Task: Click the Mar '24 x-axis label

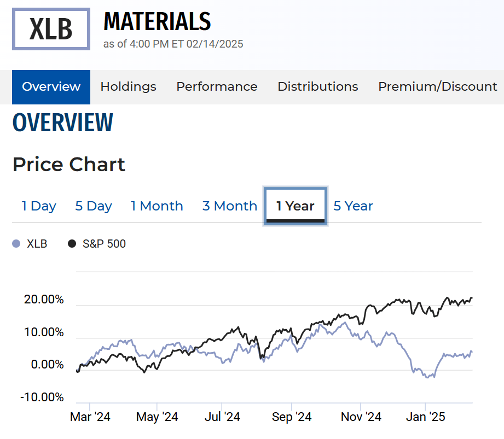Action: click(90, 417)
